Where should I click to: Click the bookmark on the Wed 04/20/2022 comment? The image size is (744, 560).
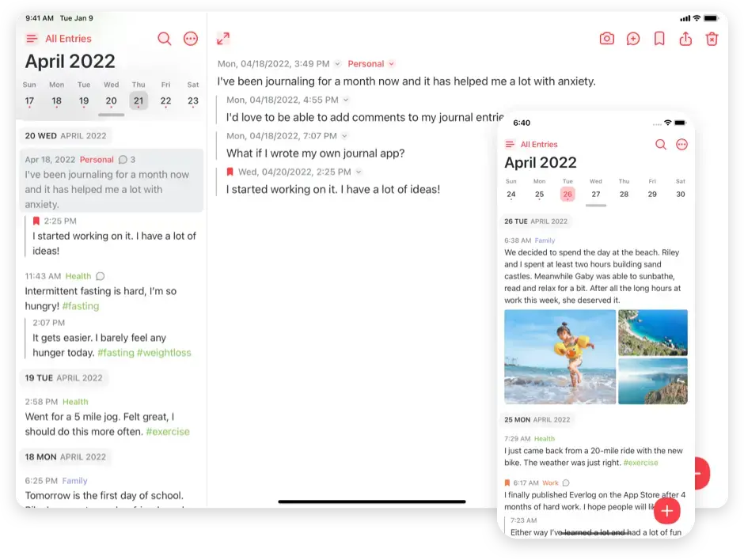230,172
